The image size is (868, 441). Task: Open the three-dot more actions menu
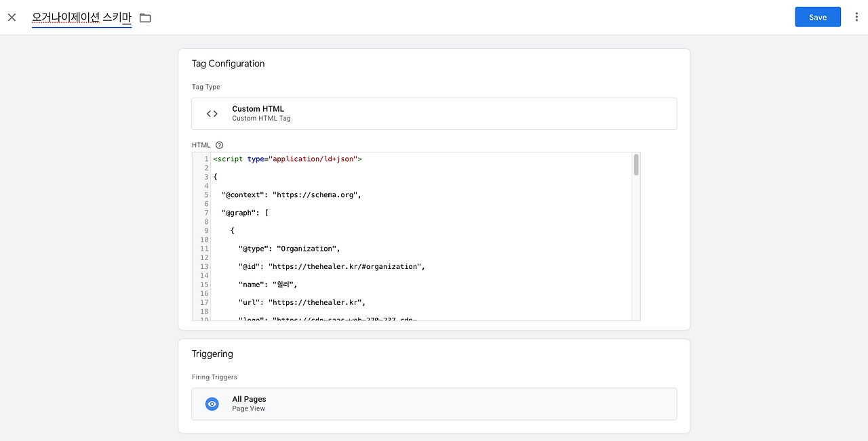(856, 18)
